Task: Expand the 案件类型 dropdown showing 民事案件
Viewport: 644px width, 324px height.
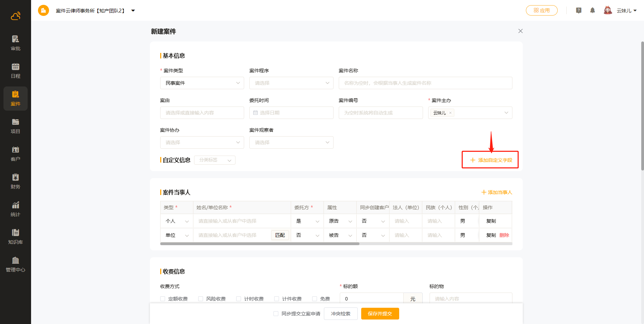Action: [202, 83]
